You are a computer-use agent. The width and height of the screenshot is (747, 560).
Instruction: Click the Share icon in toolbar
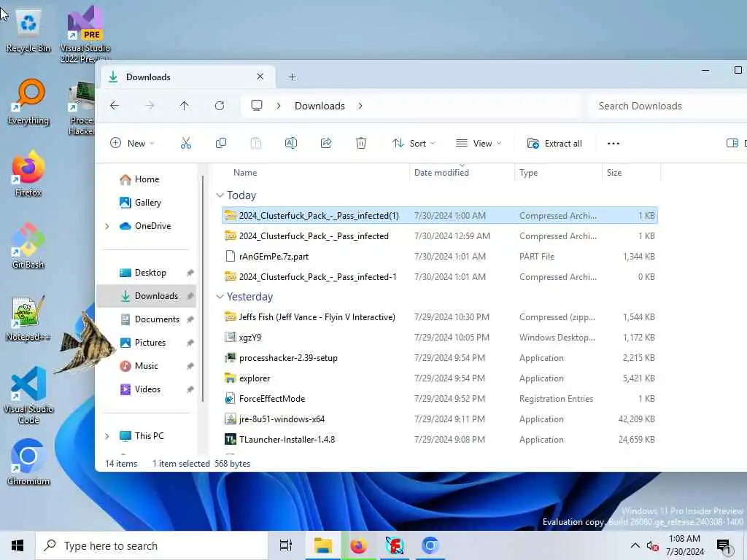326,144
